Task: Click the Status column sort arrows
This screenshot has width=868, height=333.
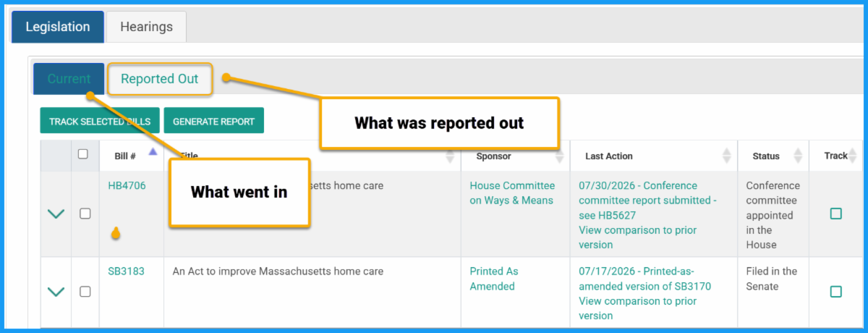Action: point(798,156)
